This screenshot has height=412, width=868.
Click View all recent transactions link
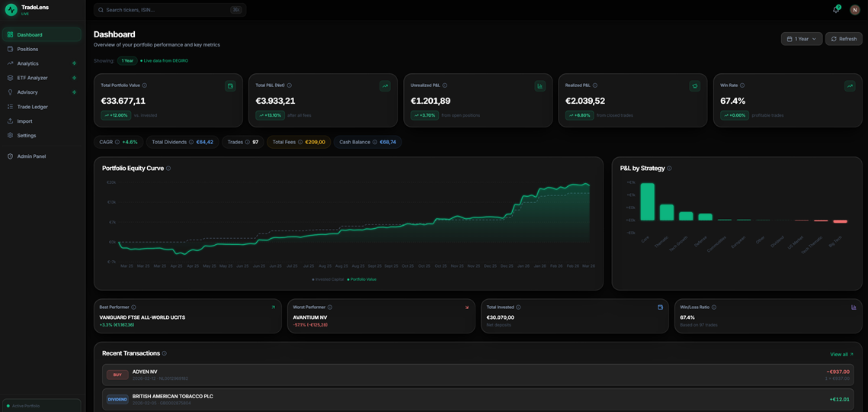click(x=841, y=354)
